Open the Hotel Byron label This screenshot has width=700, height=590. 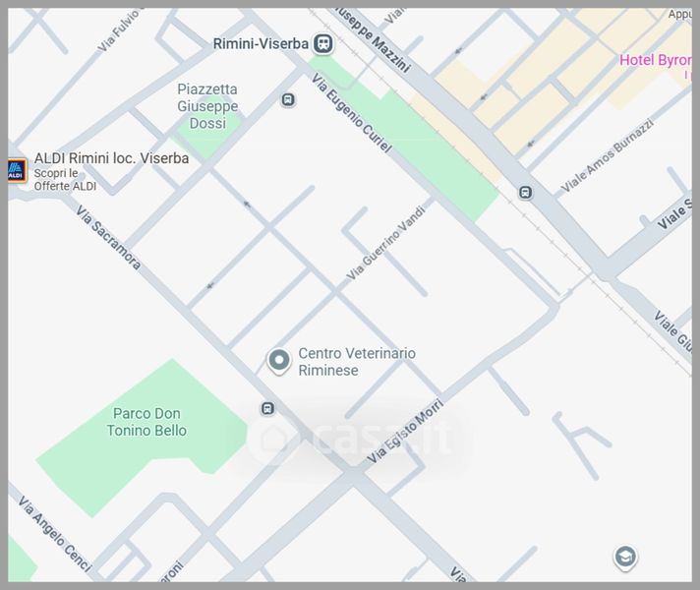coord(655,60)
